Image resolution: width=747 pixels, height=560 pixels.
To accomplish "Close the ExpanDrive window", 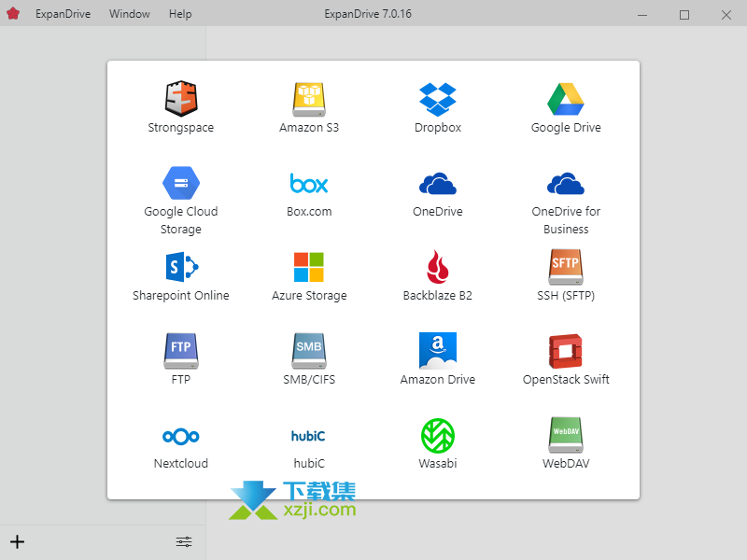I will click(x=726, y=14).
